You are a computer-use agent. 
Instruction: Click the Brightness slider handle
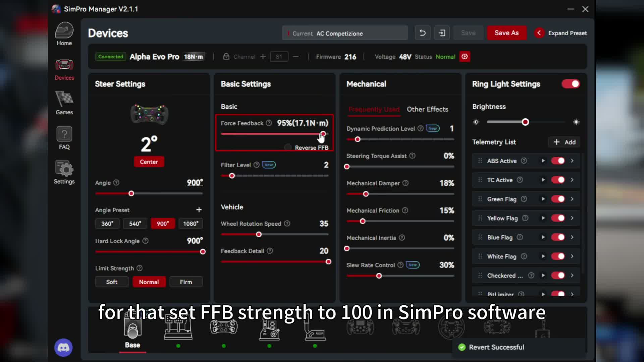[x=525, y=122]
